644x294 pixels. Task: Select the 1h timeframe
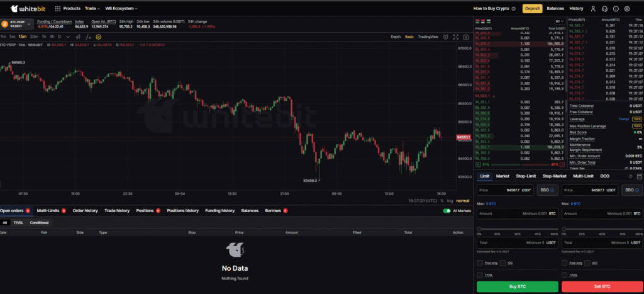pyautogui.click(x=44, y=37)
